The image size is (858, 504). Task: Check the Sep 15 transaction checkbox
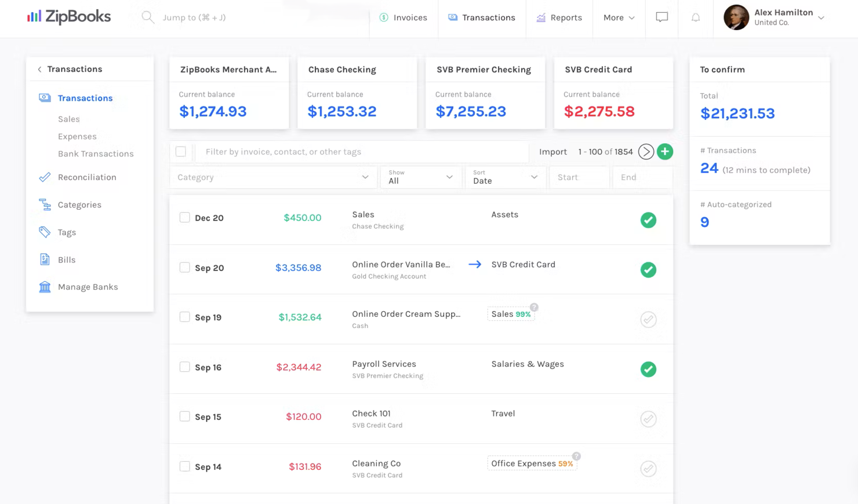tap(184, 417)
